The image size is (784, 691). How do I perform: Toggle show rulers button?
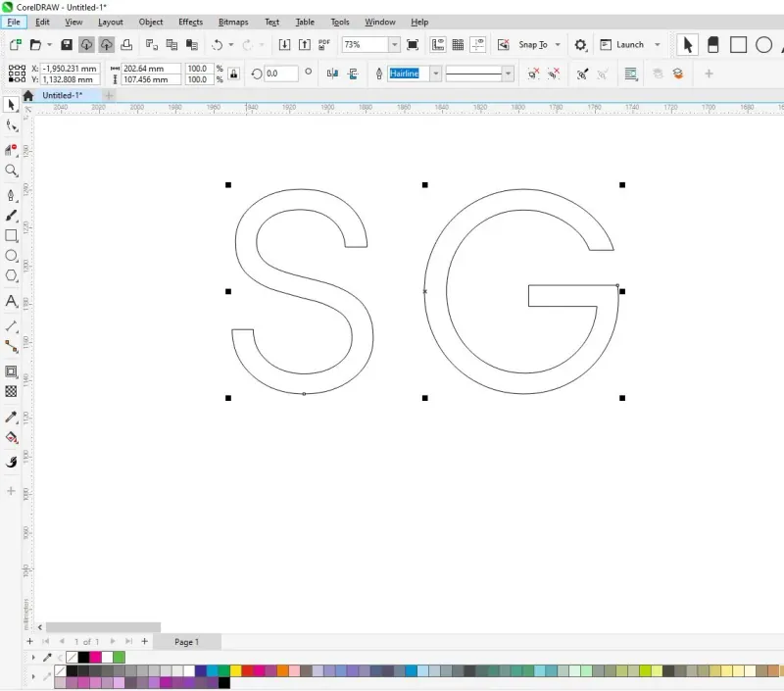click(x=438, y=44)
